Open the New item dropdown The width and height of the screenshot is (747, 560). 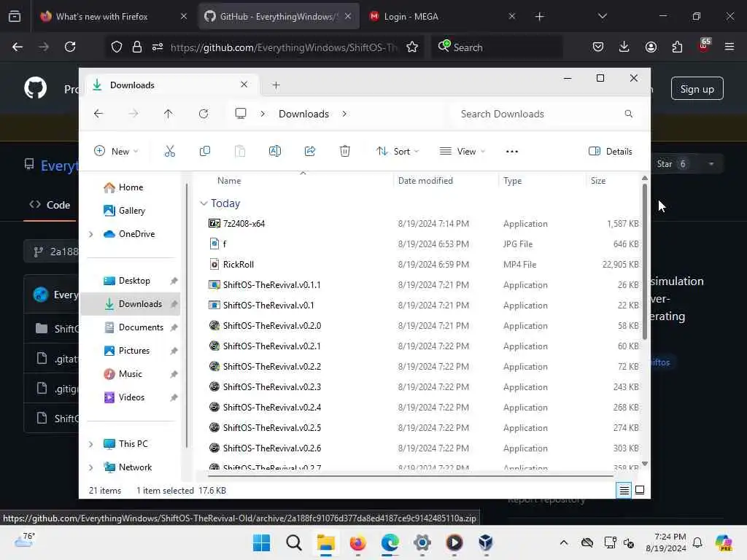tap(116, 152)
